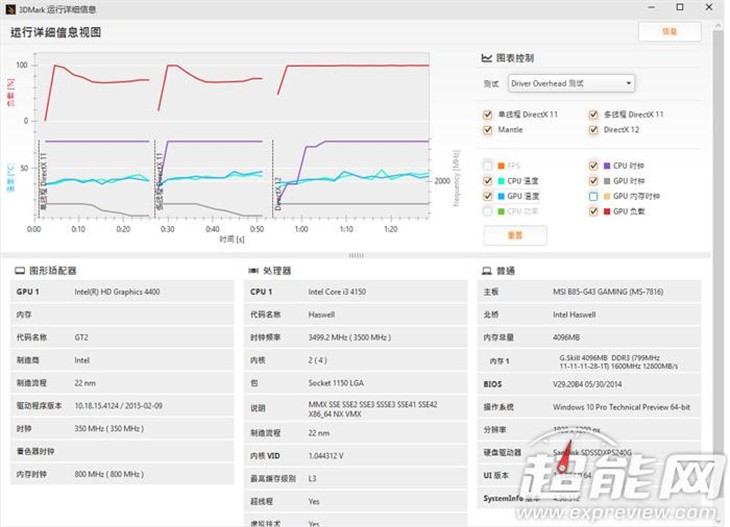Image resolution: width=730 pixels, height=527 pixels.
Task: Click the chip icon beside 处理器
Action: click(253, 270)
